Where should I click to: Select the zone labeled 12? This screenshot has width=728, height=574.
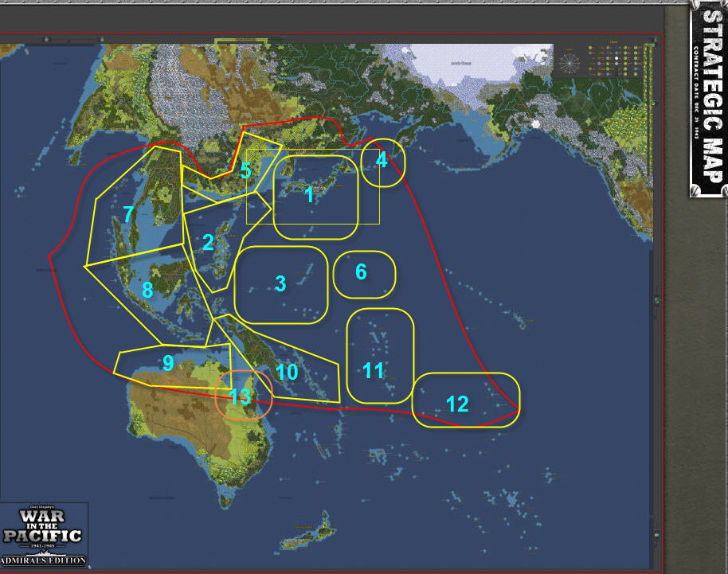click(466, 400)
